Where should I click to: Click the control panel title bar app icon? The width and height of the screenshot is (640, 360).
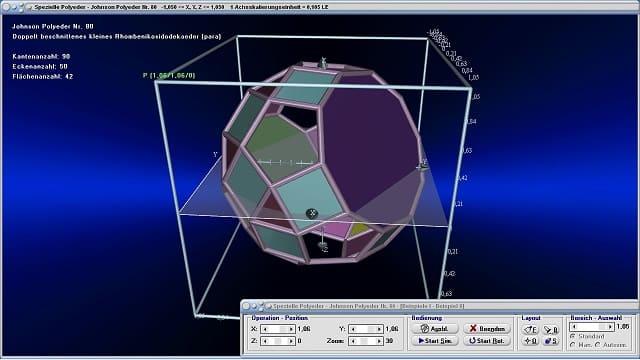click(x=268, y=306)
